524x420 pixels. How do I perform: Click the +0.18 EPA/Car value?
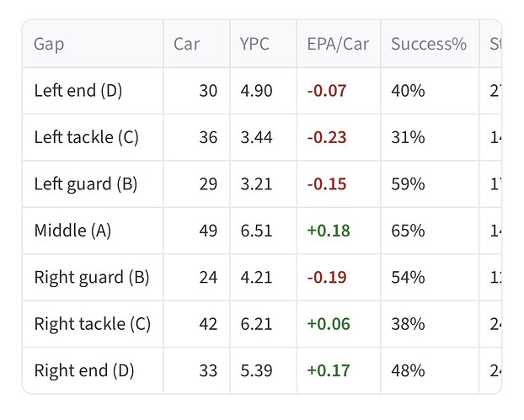pos(327,230)
